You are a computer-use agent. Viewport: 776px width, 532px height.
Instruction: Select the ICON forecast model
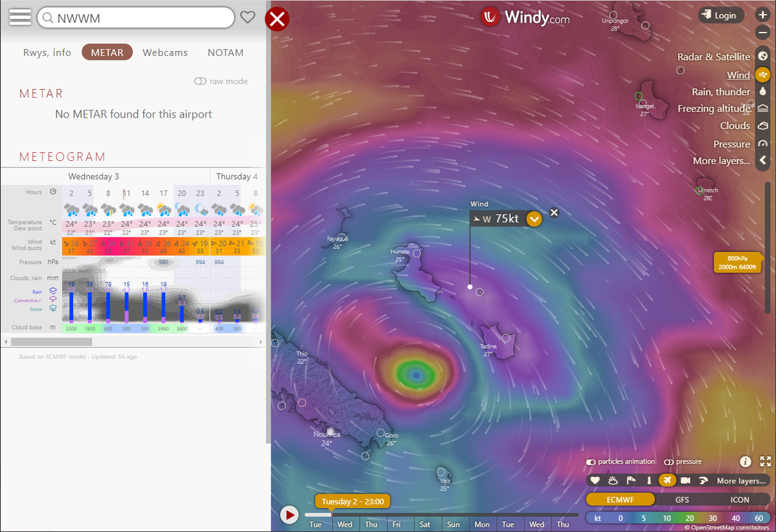pyautogui.click(x=740, y=500)
